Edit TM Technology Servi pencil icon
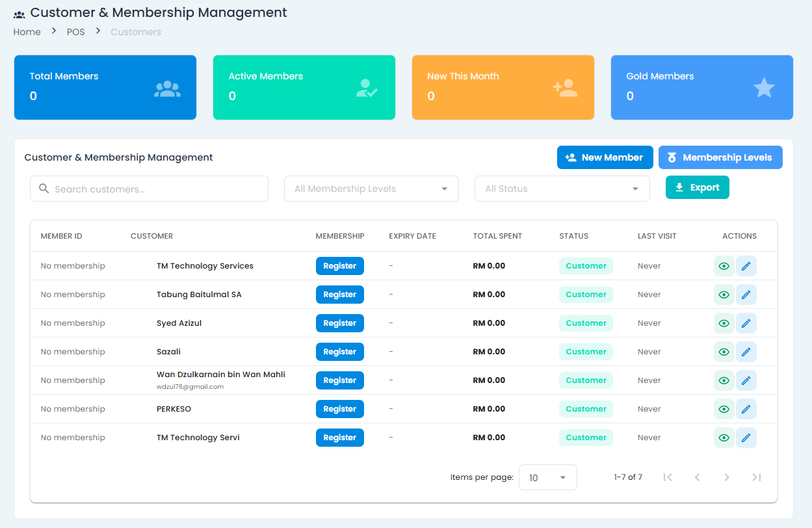 (746, 438)
